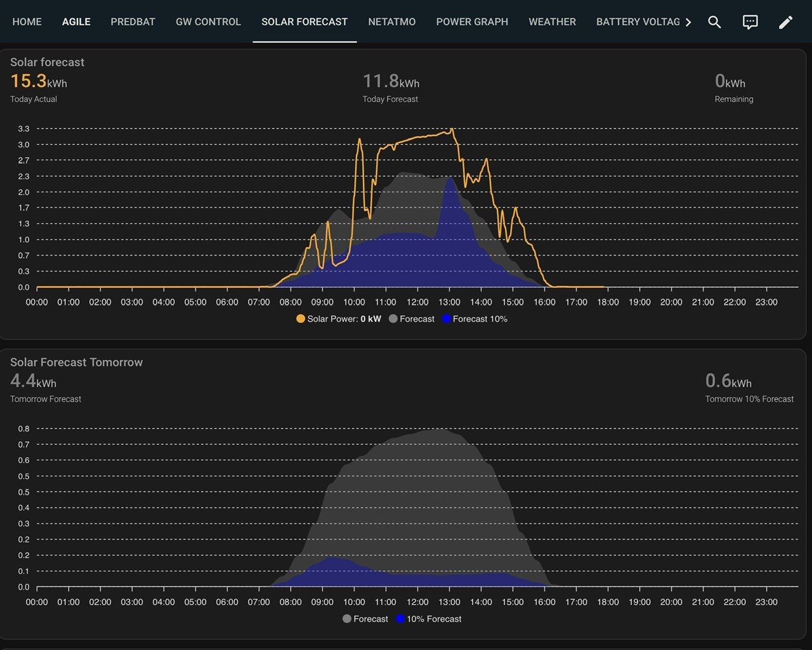Toggle tomorrow's 10% Forecast legend item
Viewport: 812px width, 650px height.
pos(429,619)
